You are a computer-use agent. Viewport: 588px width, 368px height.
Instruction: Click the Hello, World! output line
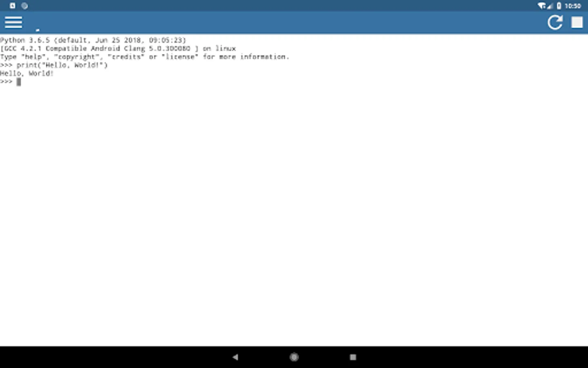pos(27,73)
